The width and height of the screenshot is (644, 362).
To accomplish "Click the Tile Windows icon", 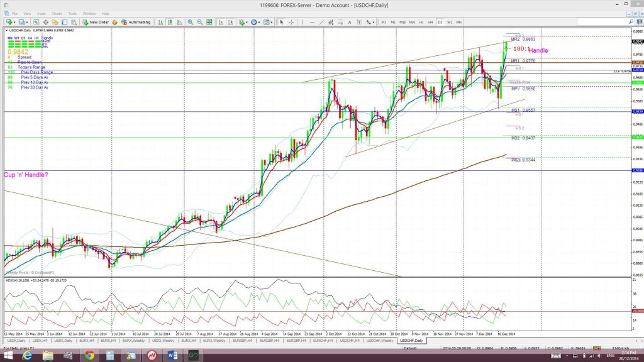I will [x=209, y=22].
